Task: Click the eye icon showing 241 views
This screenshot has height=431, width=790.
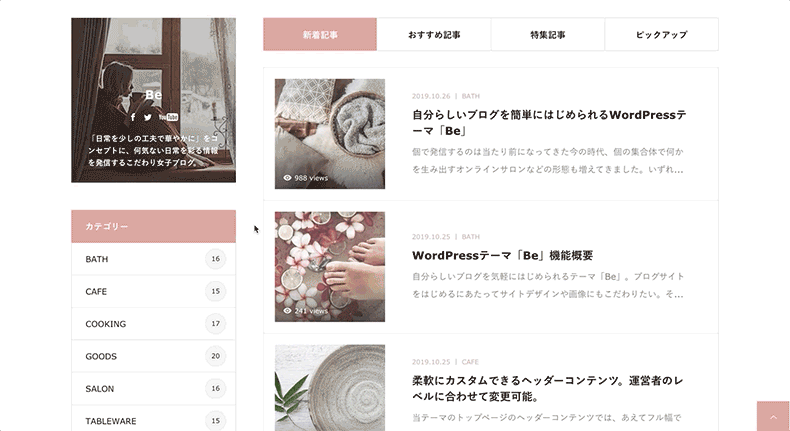Action: click(287, 311)
